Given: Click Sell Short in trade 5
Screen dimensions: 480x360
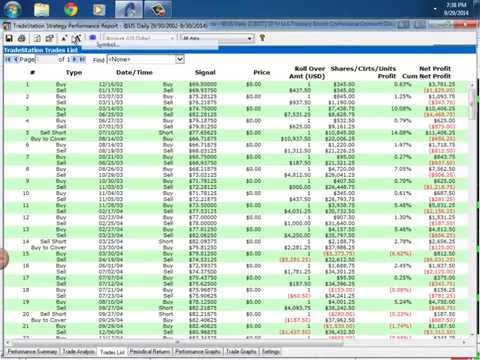Looking at the screenshot, I should pos(53,133).
